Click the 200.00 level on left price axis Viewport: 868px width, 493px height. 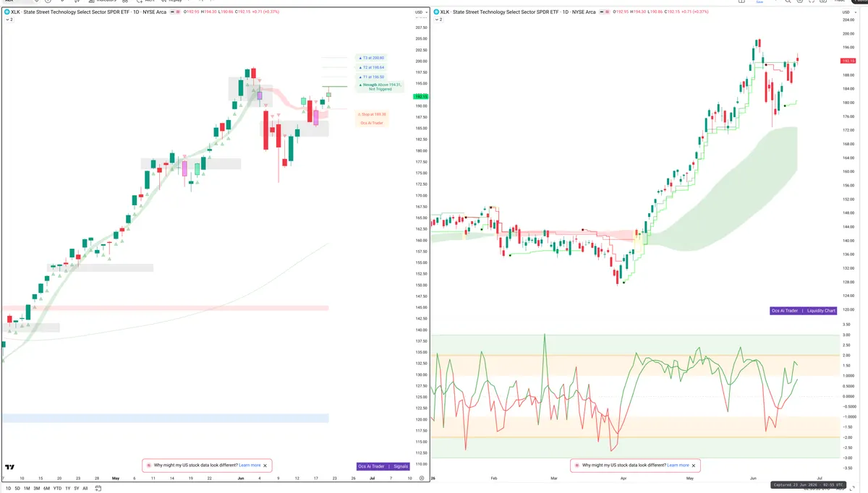pyautogui.click(x=420, y=61)
